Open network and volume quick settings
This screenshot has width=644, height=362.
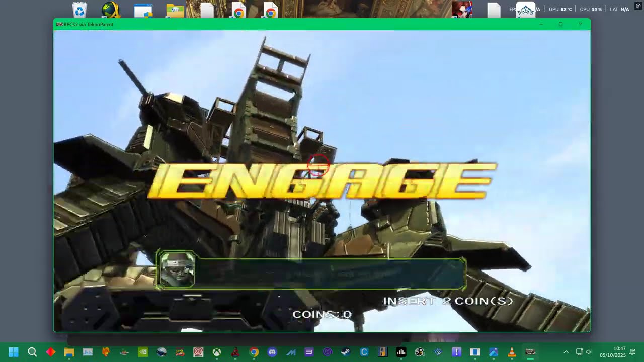click(584, 352)
